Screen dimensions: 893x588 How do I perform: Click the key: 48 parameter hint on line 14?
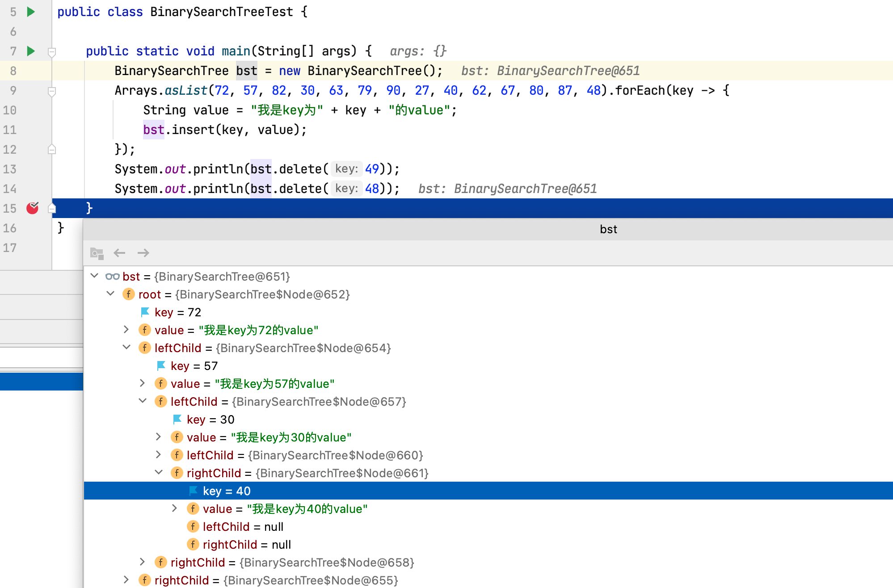346,189
